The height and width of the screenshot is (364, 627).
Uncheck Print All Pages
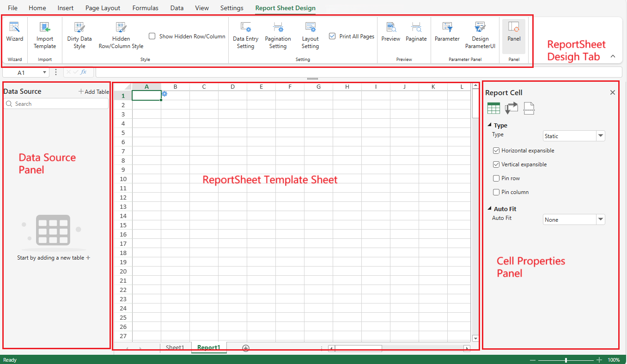[332, 36]
